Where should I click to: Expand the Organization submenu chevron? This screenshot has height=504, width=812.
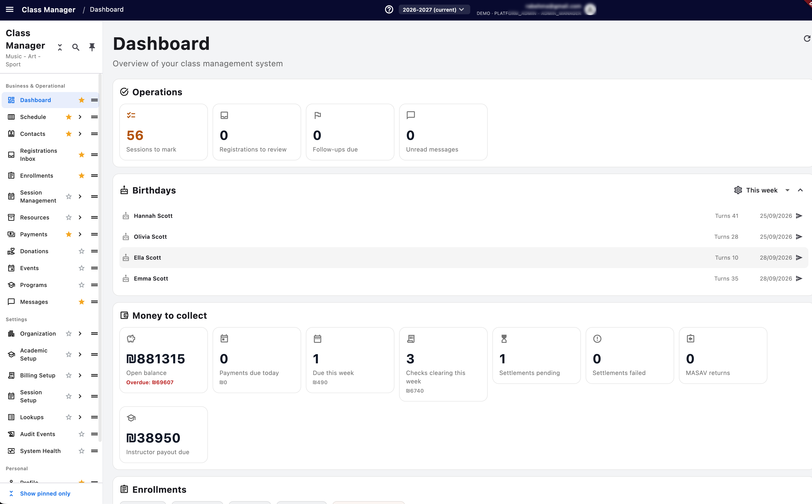pyautogui.click(x=80, y=334)
